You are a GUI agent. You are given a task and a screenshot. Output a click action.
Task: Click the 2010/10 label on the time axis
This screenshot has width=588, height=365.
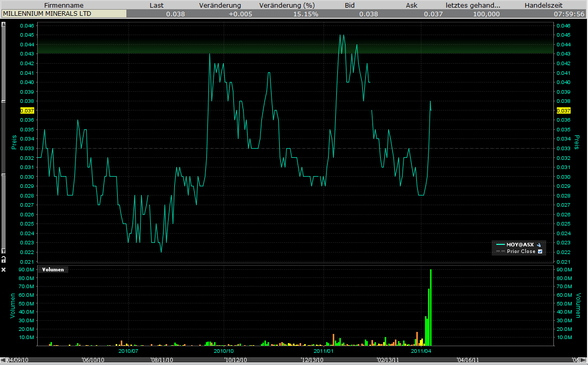(x=223, y=351)
